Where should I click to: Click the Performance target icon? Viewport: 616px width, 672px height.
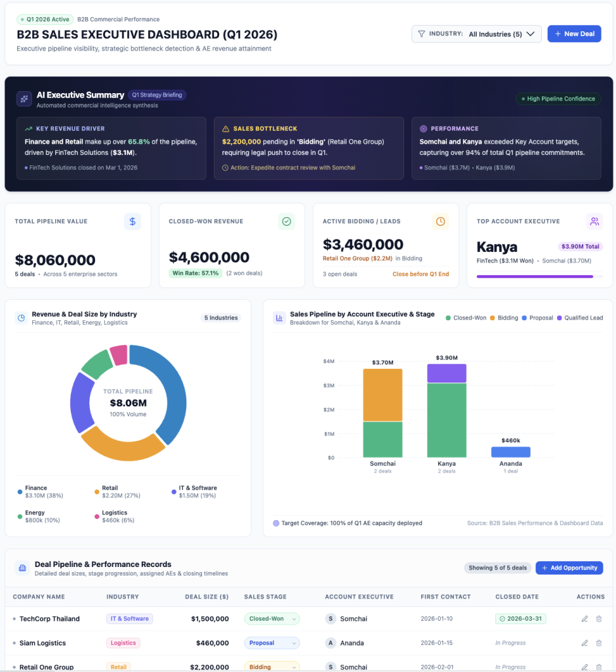pos(423,129)
